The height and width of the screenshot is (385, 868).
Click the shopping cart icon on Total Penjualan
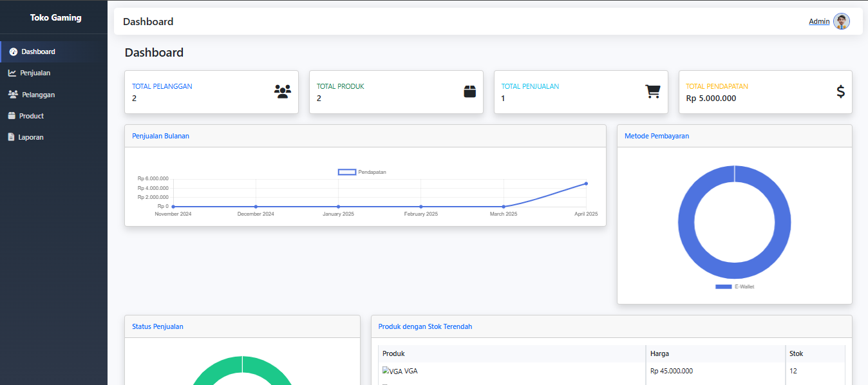pos(653,91)
